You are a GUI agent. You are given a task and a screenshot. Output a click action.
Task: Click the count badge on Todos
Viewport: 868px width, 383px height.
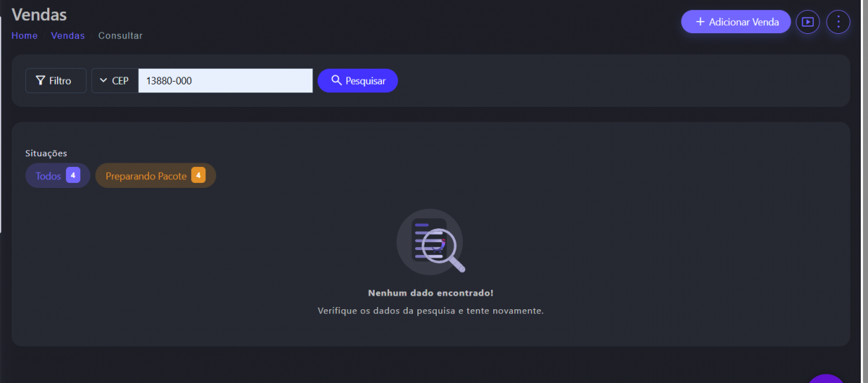(73, 175)
